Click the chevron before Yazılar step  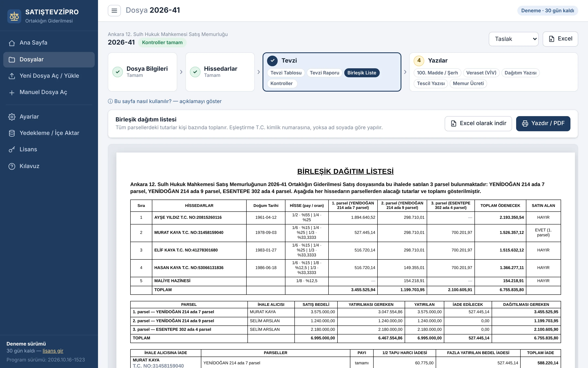[x=405, y=72]
